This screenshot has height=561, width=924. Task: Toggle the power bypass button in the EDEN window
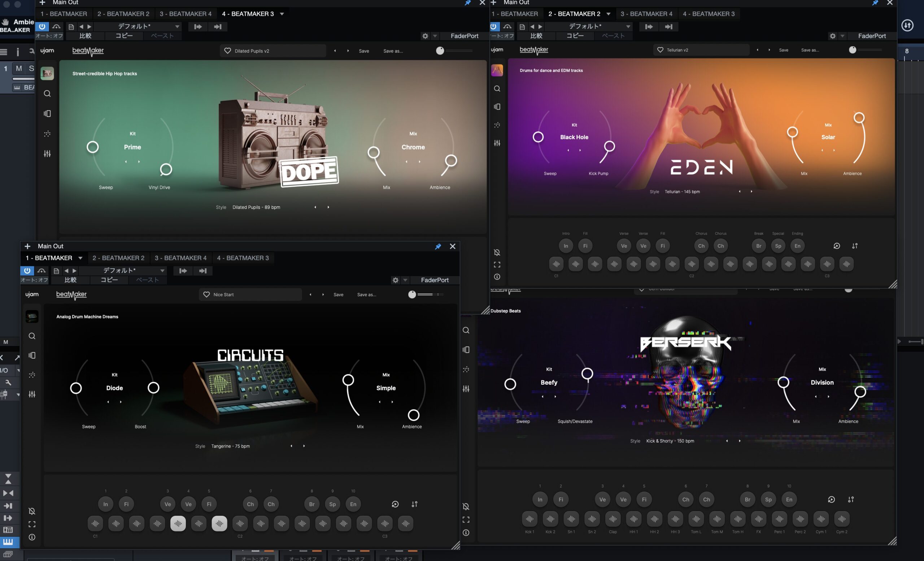pos(494,27)
